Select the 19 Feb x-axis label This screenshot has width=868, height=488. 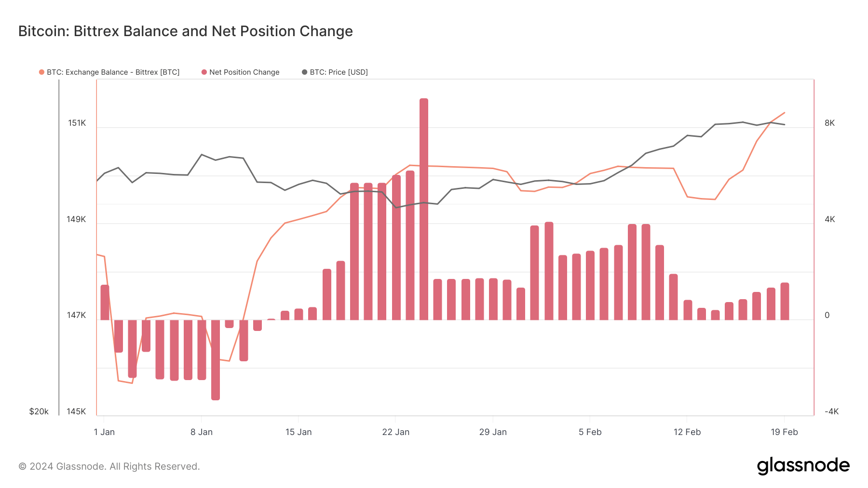tap(784, 432)
